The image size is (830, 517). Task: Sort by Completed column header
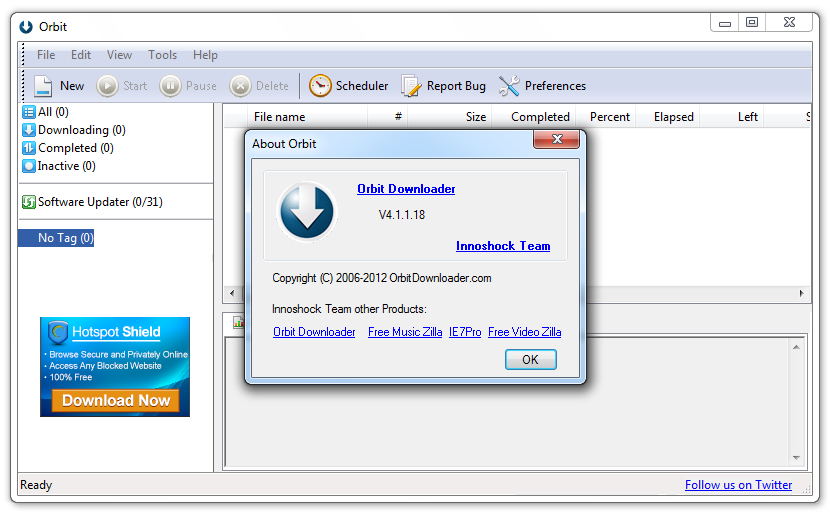click(x=540, y=117)
